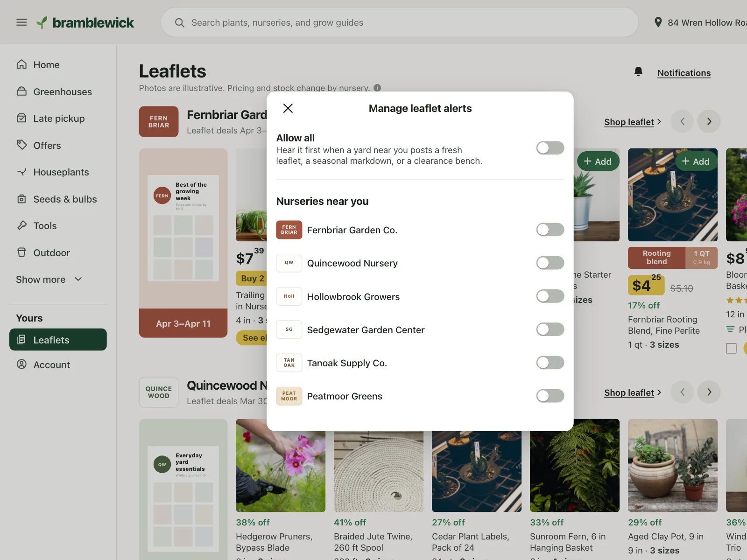Toggle the Allow all alerts switch
Viewport: 747px width, 560px height.
click(x=550, y=148)
